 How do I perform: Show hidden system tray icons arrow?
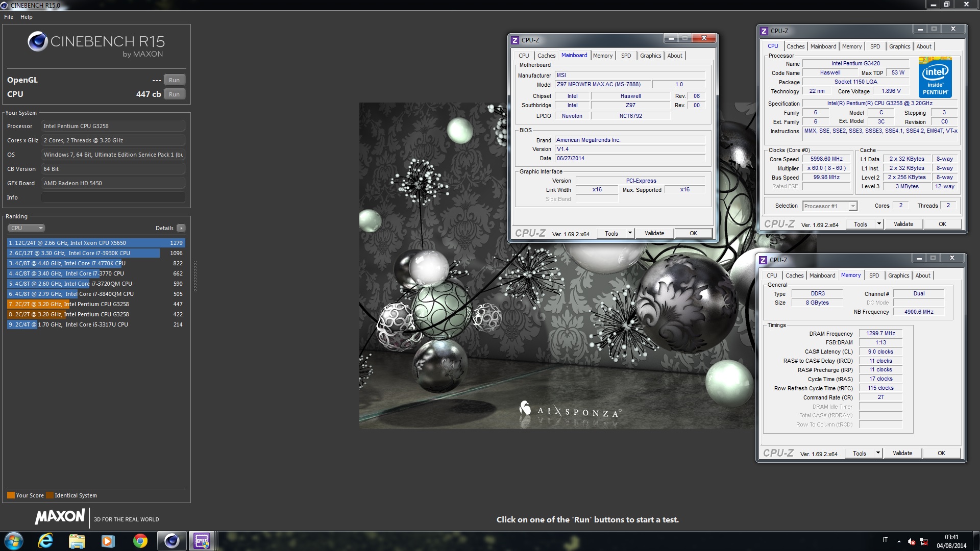[899, 541]
